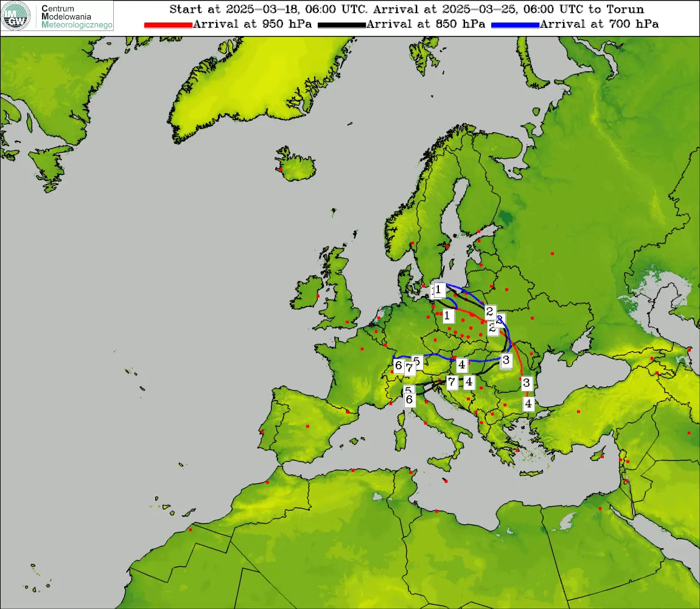This screenshot has height=609, width=700.
Task: Click the IMGW round logo
Action: 16,16
